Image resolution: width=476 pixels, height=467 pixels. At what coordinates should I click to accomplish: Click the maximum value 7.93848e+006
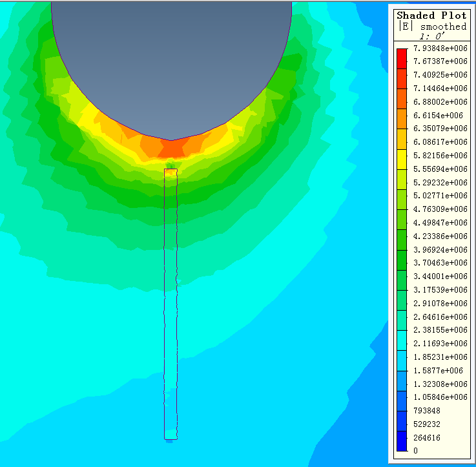click(440, 48)
